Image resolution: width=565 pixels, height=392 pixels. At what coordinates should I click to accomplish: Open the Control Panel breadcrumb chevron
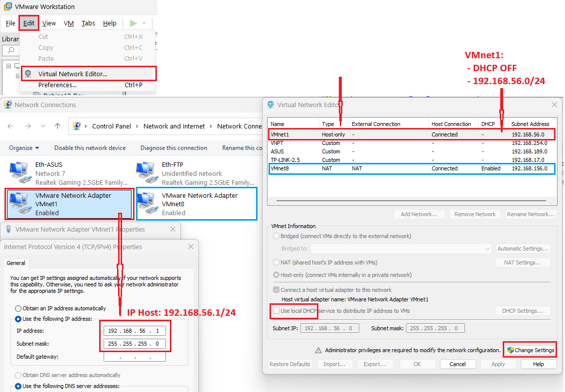click(x=86, y=126)
